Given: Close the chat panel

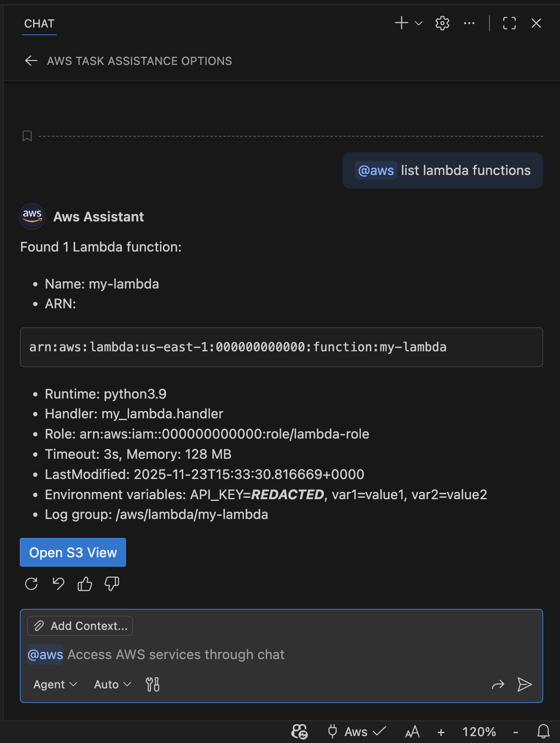Looking at the screenshot, I should pos(536,23).
